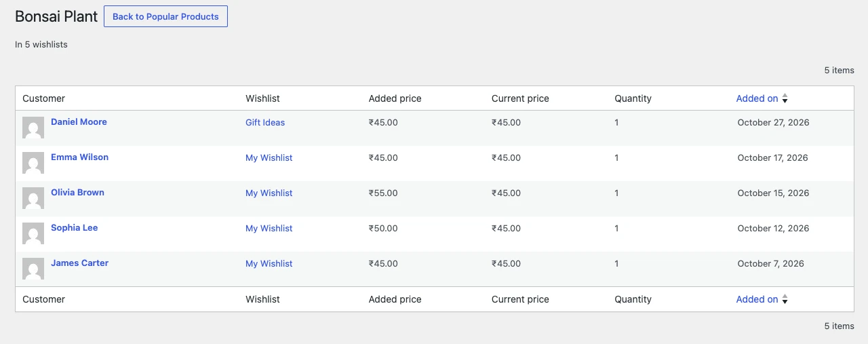Screen dimensions: 868x344
Task: Select Olivia Brown's current price value
Action: pyautogui.click(x=506, y=193)
